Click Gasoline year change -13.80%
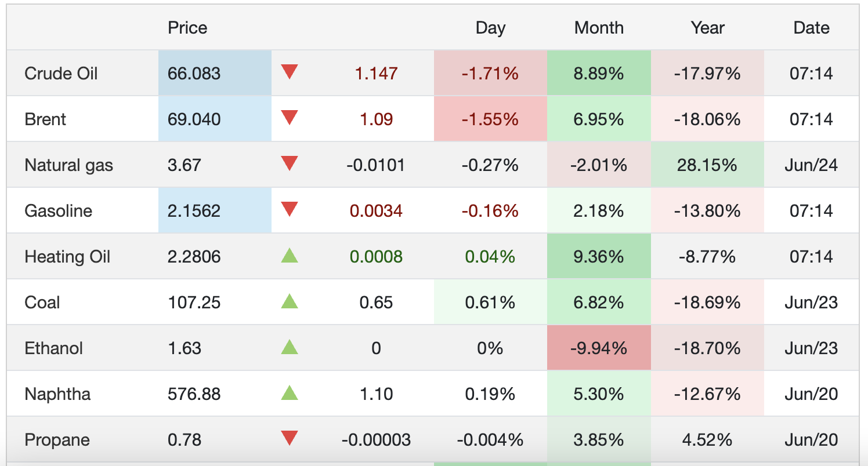868x466 pixels. [x=707, y=210]
